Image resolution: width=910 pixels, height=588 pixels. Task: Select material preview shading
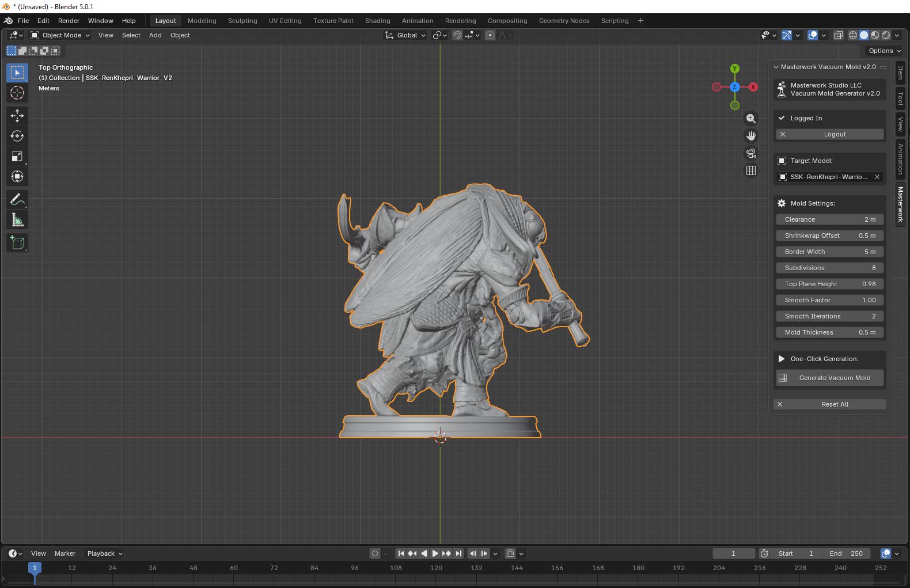[875, 35]
